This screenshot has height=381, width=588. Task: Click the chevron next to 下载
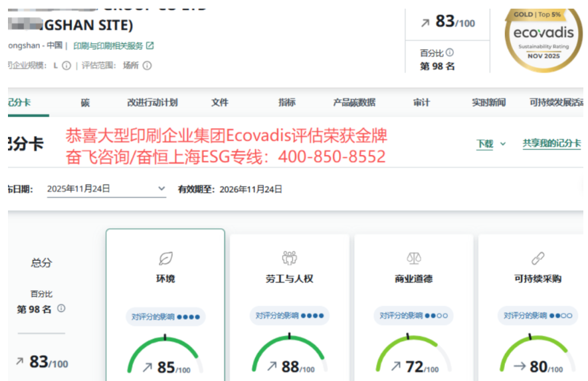(x=503, y=144)
